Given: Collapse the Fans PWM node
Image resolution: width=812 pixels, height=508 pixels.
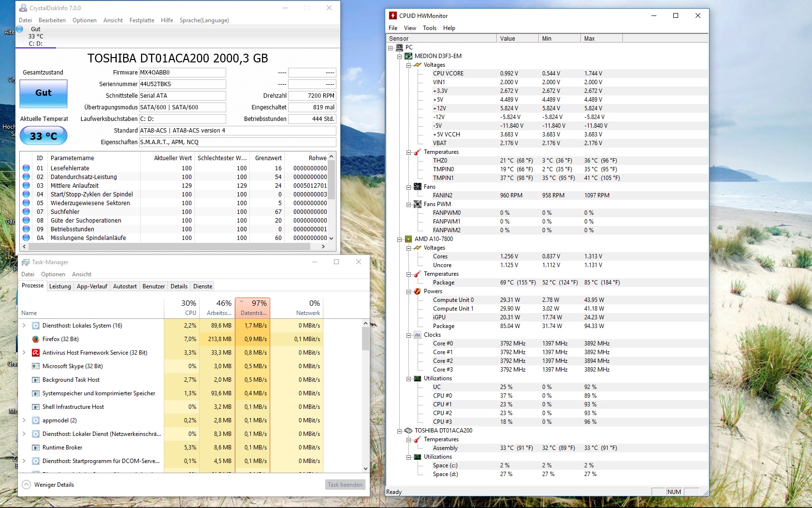Looking at the screenshot, I should click(408, 204).
